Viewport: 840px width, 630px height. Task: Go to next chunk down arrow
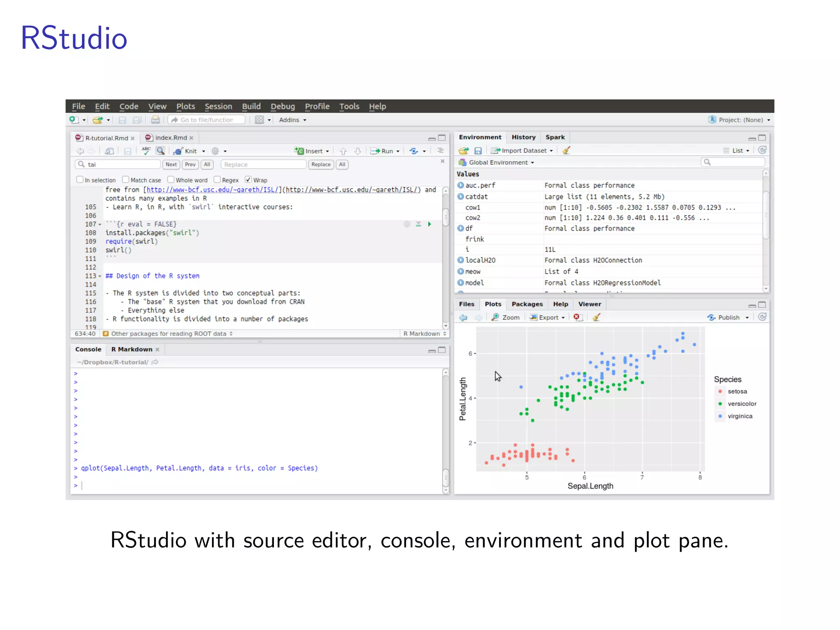tap(358, 151)
